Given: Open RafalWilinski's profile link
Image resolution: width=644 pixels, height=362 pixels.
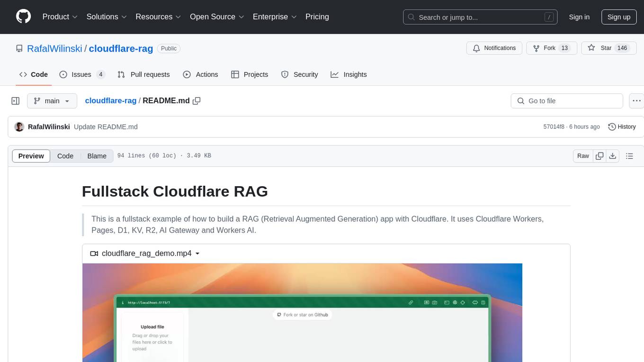Looking at the screenshot, I should click(x=54, y=48).
